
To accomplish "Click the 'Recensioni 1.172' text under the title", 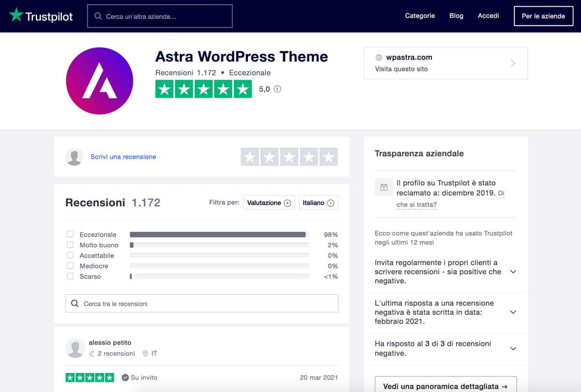I will tap(185, 73).
